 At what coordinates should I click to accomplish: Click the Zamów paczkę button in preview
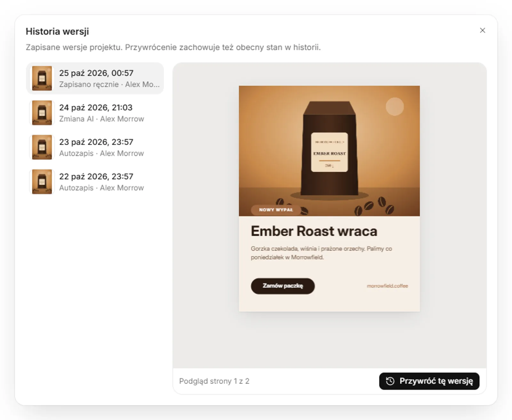pos(283,286)
